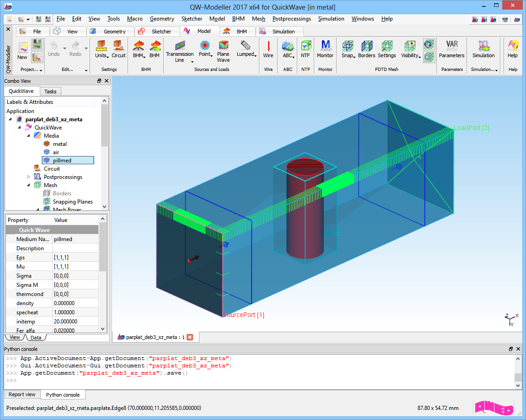Image resolution: width=526 pixels, height=420 pixels.
Task: Click the Medium Name value pillmed
Action: click(75, 239)
